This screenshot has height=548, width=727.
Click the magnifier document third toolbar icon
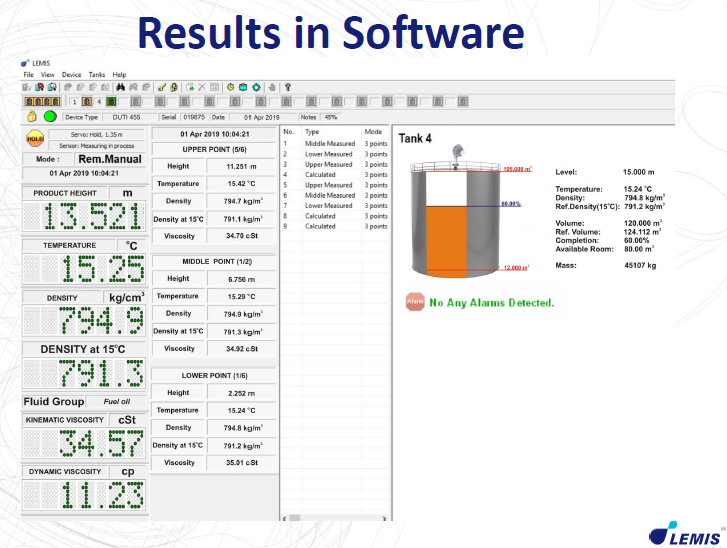pyautogui.click(x=52, y=87)
